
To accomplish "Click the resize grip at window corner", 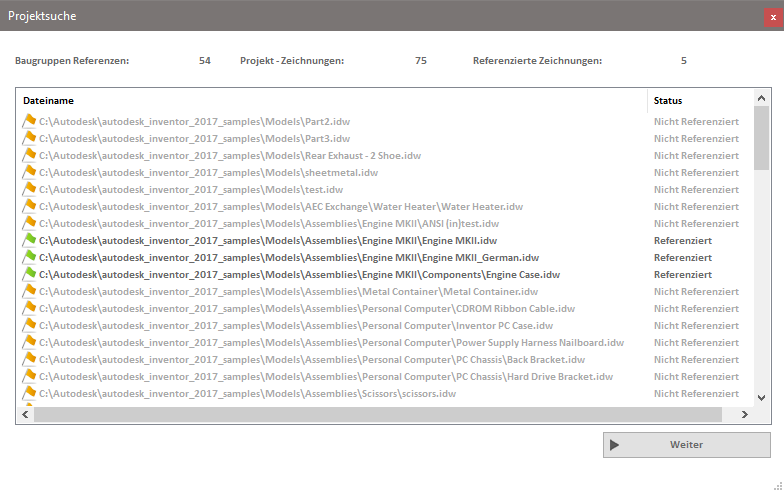I will point(778,486).
